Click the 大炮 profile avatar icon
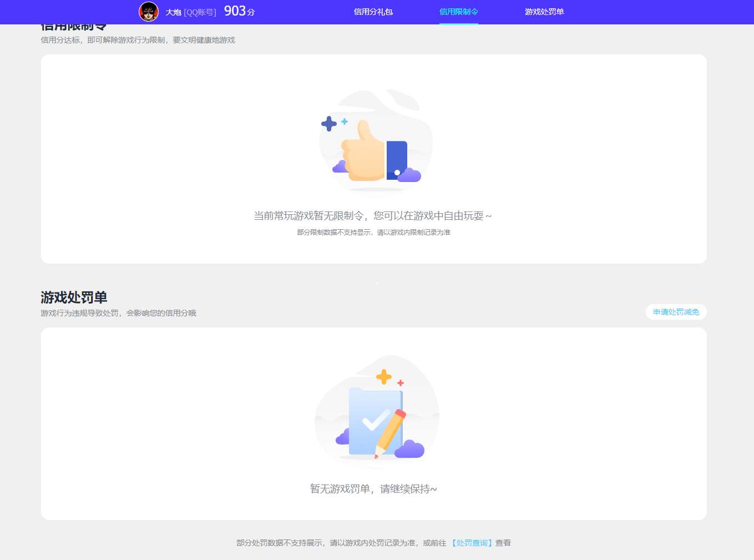Viewport: 754px width, 560px height. [x=149, y=11]
